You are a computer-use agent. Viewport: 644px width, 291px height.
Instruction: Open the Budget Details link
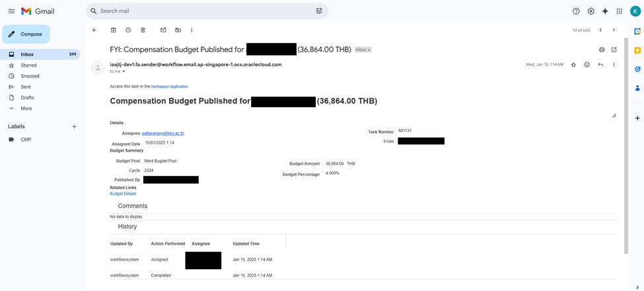123,194
